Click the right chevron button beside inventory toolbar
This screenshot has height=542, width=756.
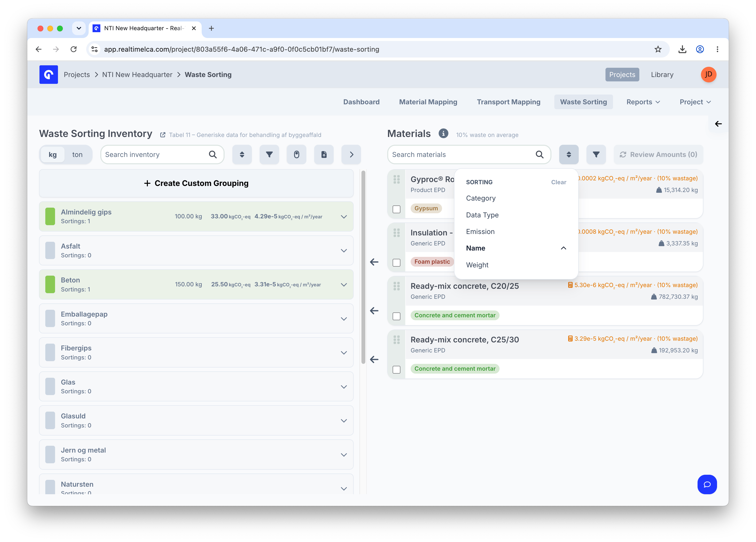point(351,155)
